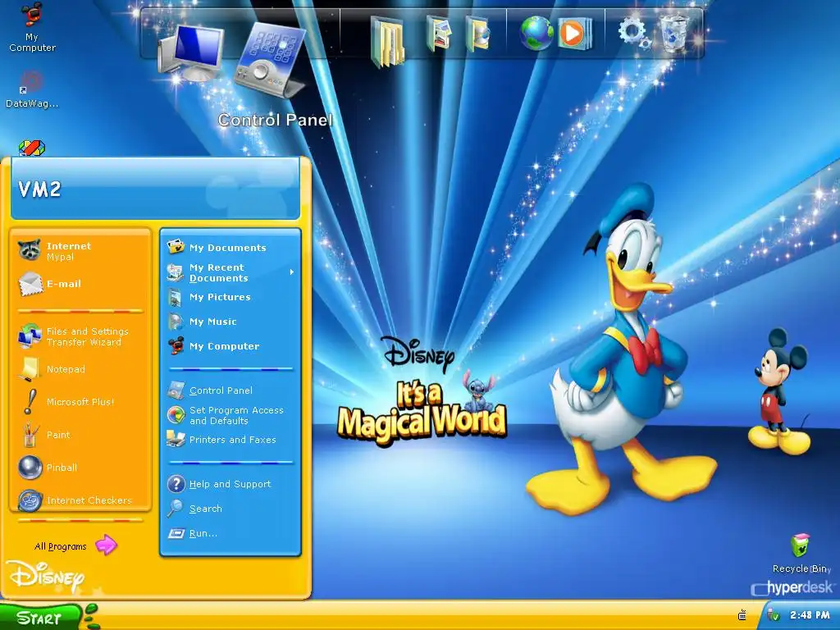The height and width of the screenshot is (630, 840).
Task: Open the trash can dock icon
Action: coord(674,33)
